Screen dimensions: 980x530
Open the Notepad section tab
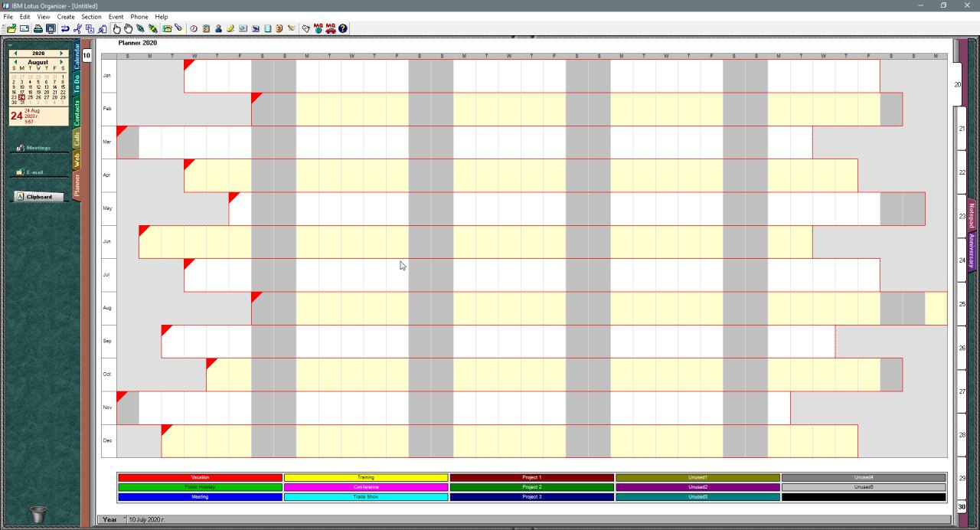click(971, 214)
